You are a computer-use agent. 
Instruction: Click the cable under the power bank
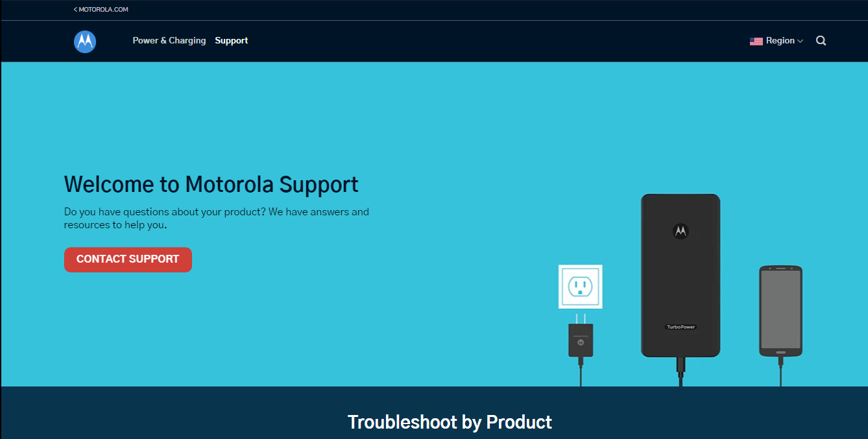[x=680, y=373]
